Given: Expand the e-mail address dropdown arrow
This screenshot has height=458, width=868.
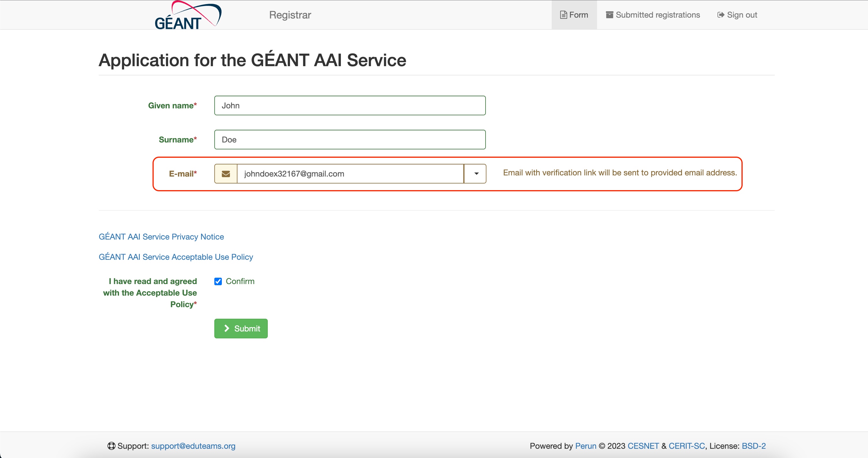Looking at the screenshot, I should click(x=475, y=174).
